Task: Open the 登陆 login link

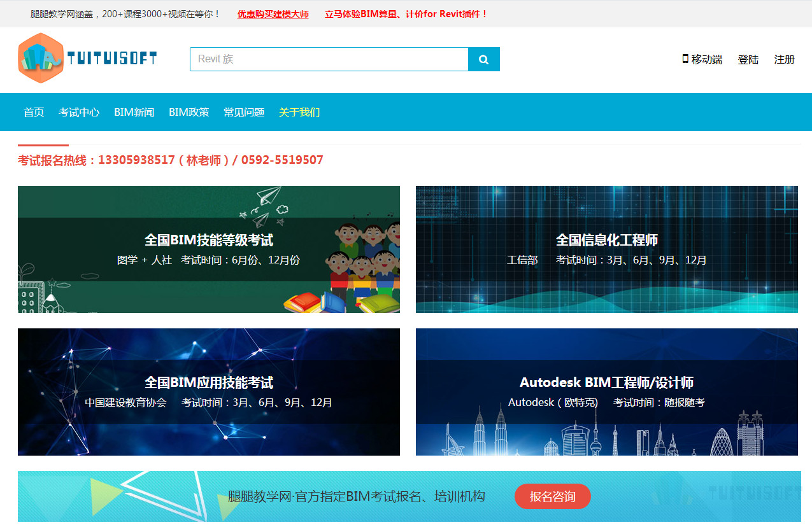Action: (x=748, y=59)
